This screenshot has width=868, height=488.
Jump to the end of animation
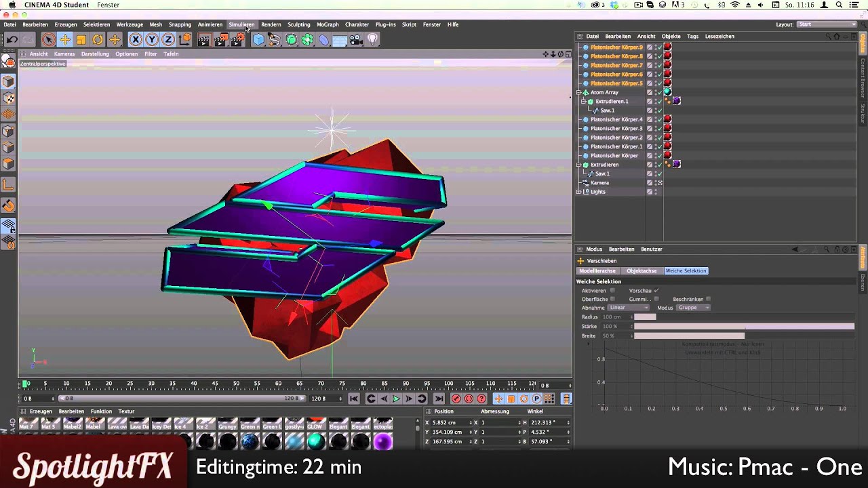point(439,399)
